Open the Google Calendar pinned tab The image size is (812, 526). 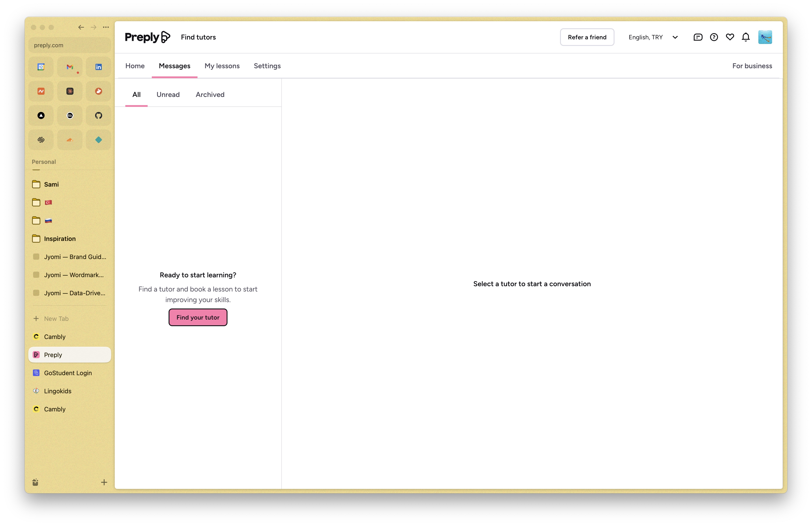pos(41,67)
